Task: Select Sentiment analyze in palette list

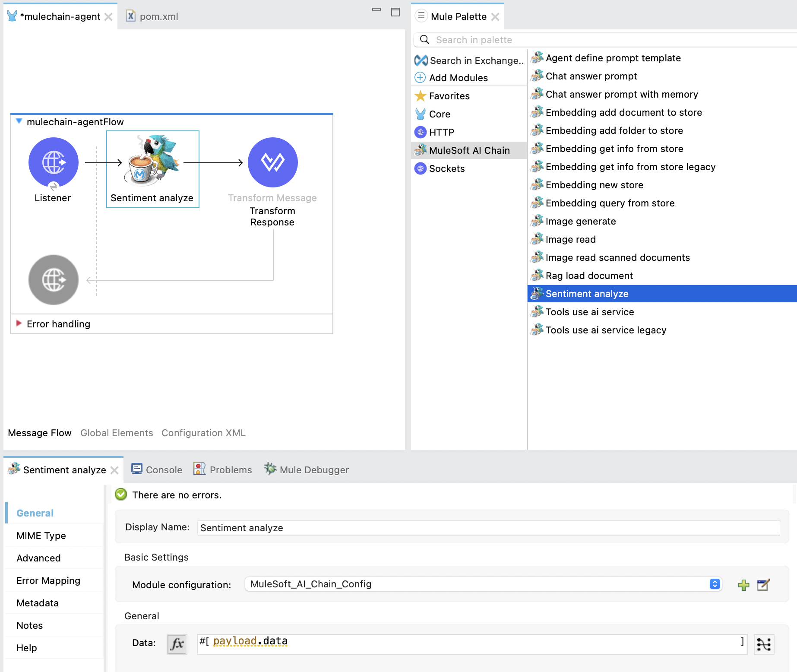Action: [662, 294]
